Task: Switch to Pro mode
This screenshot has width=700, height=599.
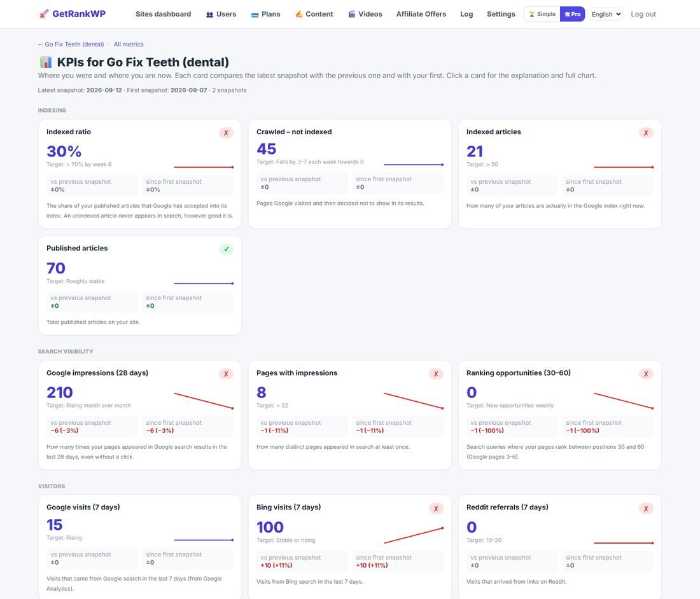Action: coord(572,14)
